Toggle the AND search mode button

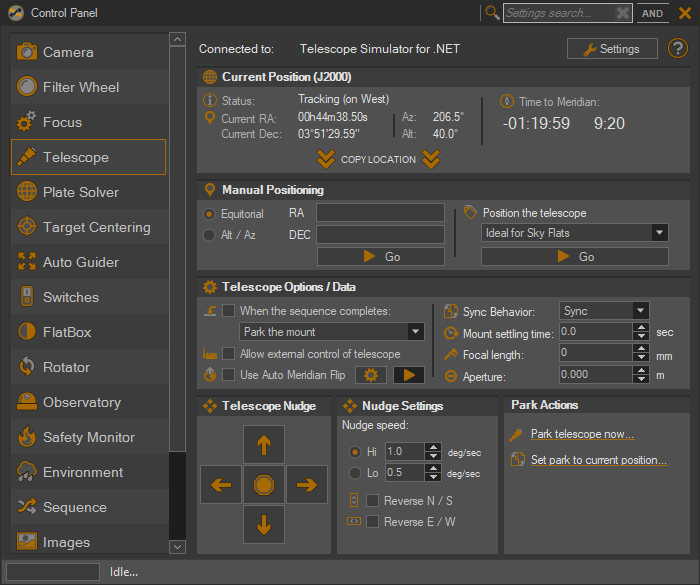(x=652, y=13)
